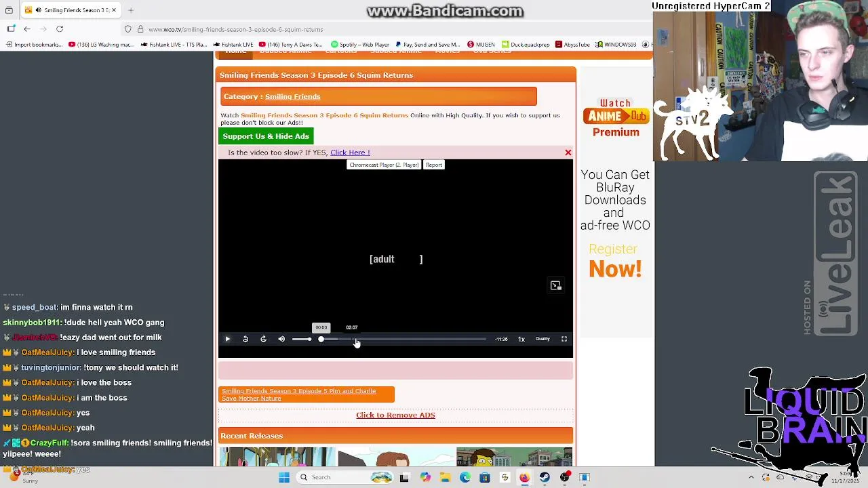Viewport: 868px width, 488px height.
Task: Enter fullscreen on the video player
Action: [564, 339]
